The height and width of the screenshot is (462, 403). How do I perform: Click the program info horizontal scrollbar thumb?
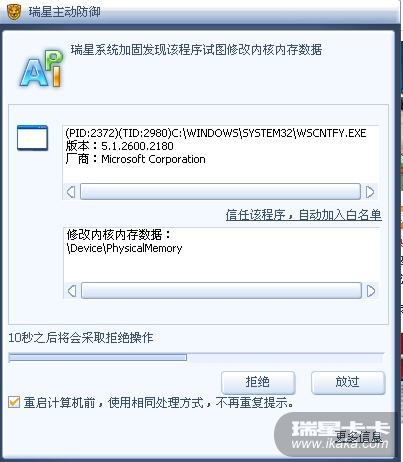[x=220, y=192]
